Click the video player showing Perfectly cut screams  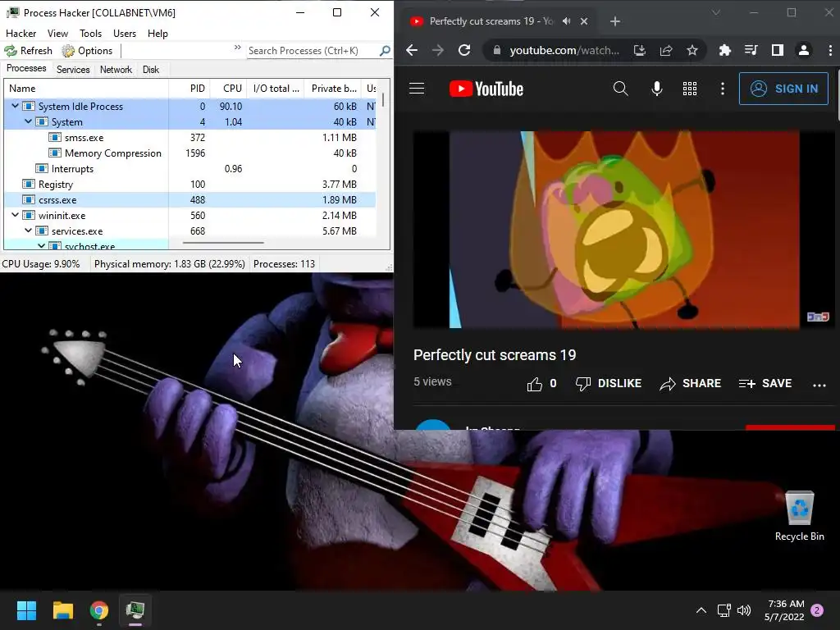click(x=624, y=230)
